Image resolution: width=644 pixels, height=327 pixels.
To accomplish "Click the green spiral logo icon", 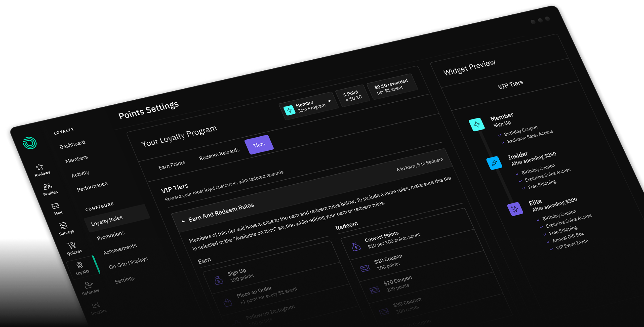I will click(x=30, y=143).
